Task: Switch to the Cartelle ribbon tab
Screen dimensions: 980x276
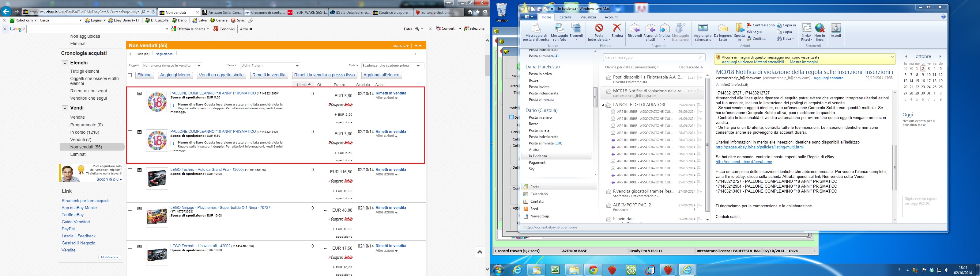Action: click(x=565, y=17)
